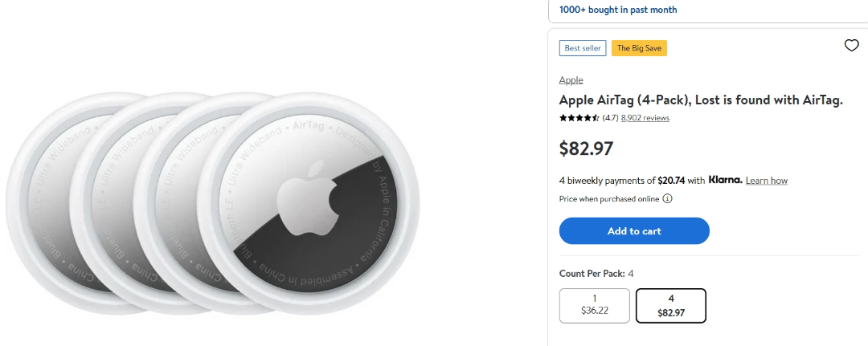Click the Learn how link for Klarna

(x=766, y=181)
